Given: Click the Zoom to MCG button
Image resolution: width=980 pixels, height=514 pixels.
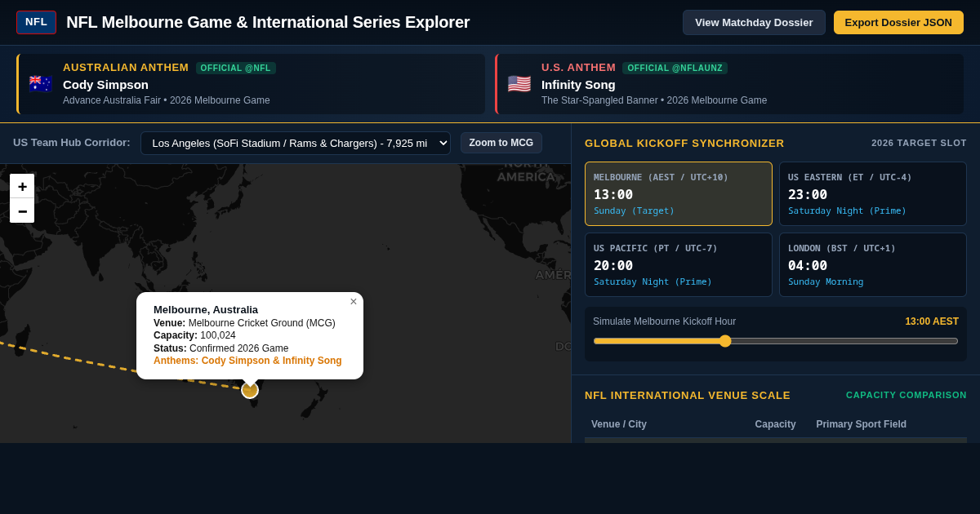Looking at the screenshot, I should [501, 143].
